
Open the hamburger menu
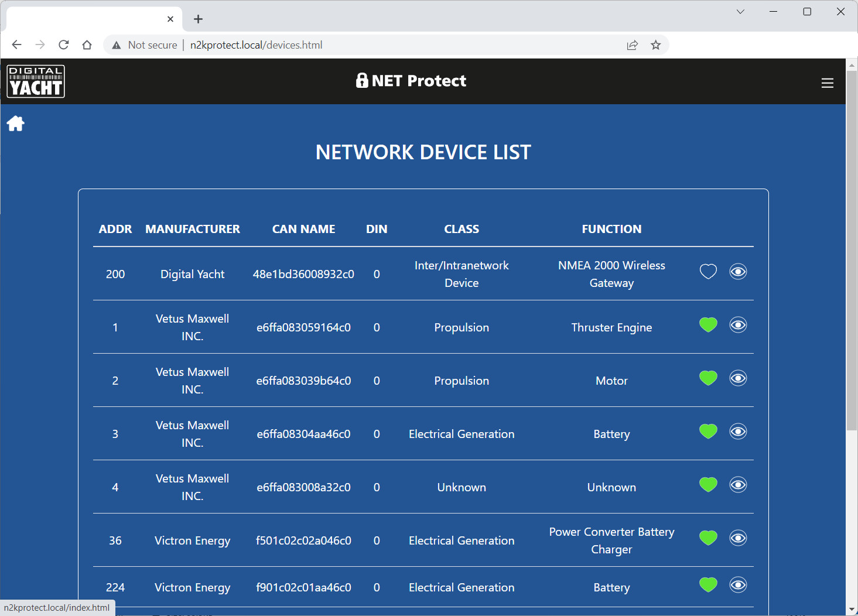pos(827,83)
